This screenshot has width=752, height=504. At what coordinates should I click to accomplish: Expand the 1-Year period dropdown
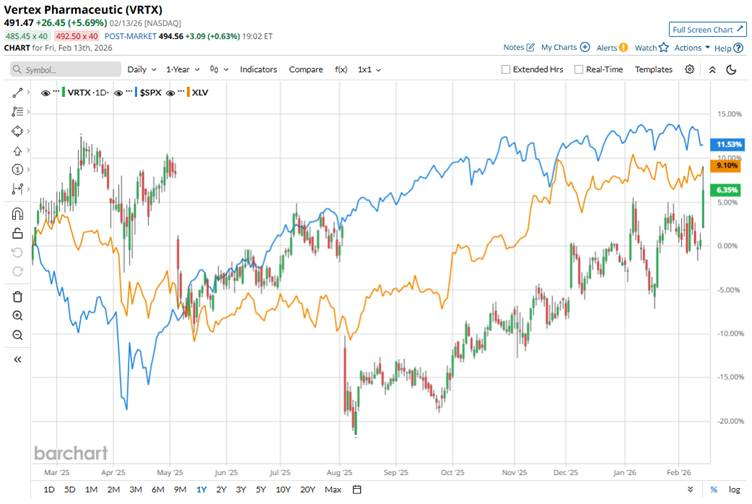click(x=183, y=70)
